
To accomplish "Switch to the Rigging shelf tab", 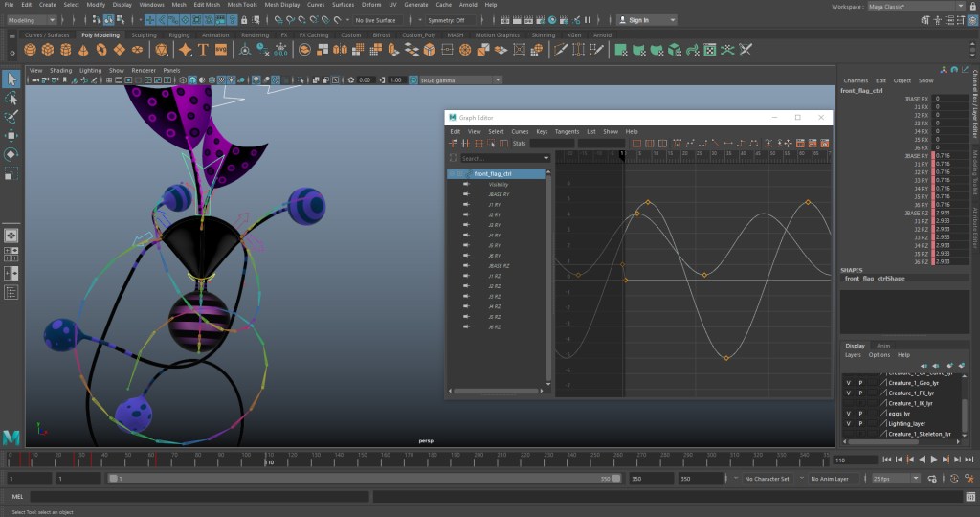I will [x=179, y=34].
